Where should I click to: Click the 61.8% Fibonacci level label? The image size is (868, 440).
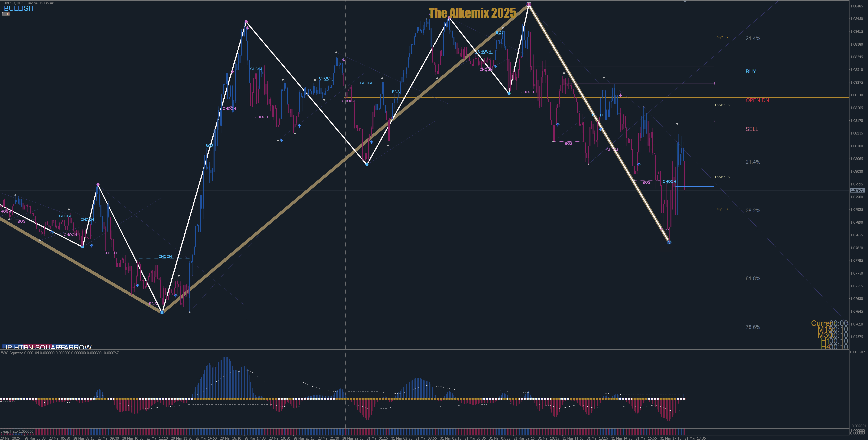click(x=753, y=278)
